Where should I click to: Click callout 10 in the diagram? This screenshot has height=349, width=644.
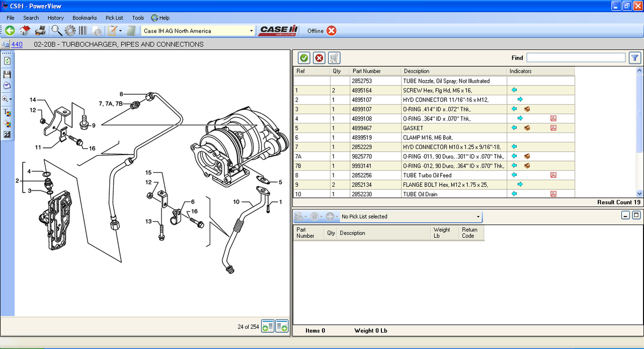pyautogui.click(x=236, y=202)
